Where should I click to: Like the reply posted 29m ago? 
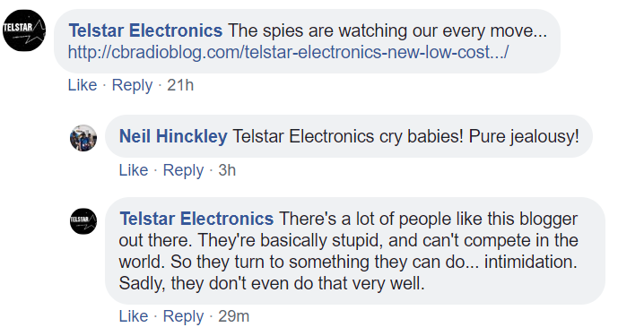(134, 316)
